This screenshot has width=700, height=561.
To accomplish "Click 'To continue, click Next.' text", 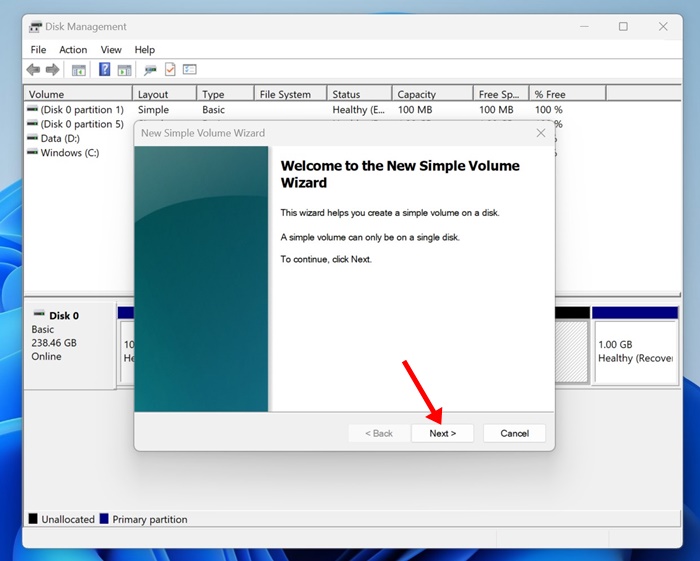I will click(326, 259).
